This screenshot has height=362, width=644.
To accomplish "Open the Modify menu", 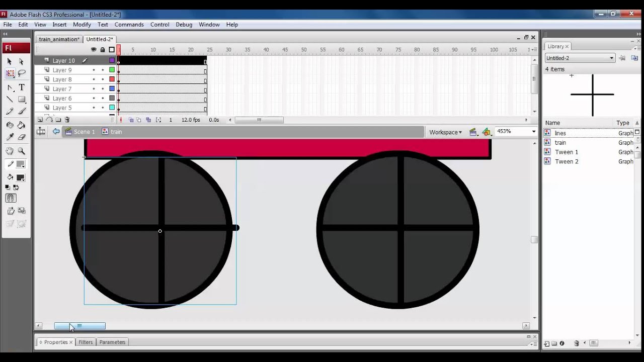I will 82,24.
